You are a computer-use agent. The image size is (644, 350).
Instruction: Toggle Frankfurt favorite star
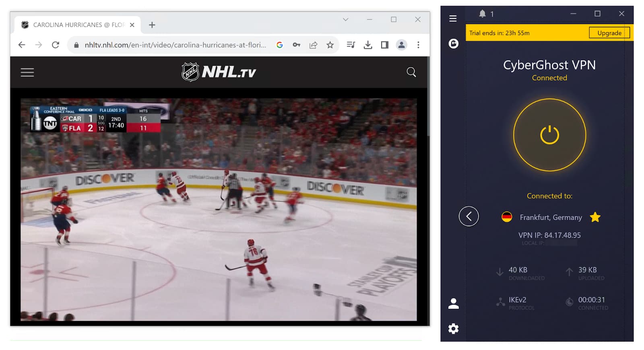[x=595, y=217]
